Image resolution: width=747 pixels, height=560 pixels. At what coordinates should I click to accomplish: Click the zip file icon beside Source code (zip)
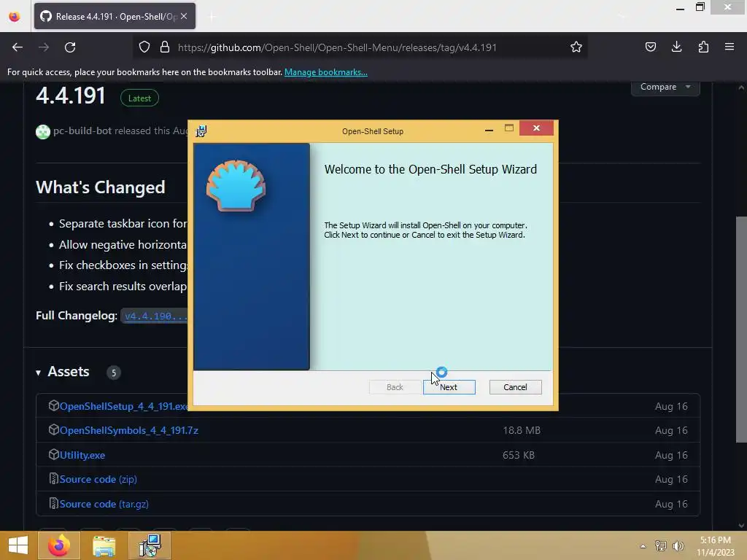[53, 478]
